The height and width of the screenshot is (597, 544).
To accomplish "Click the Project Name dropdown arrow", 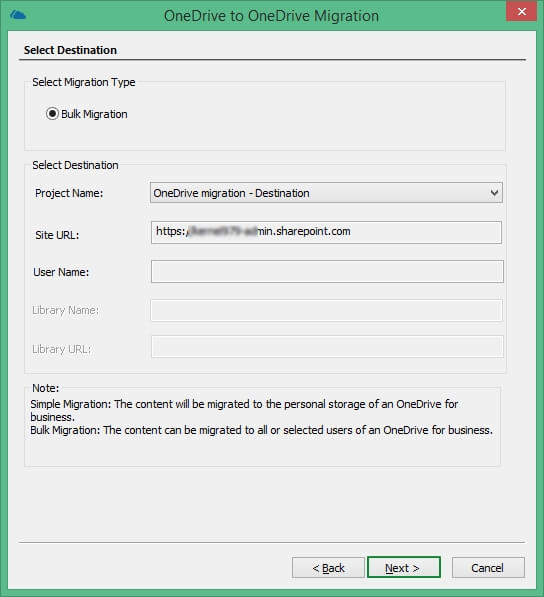I will [x=494, y=193].
